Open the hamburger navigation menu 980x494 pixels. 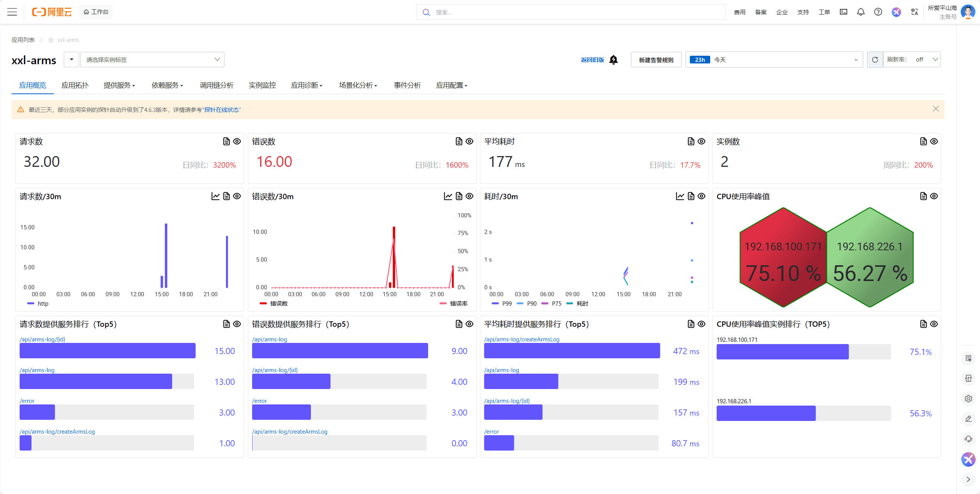click(x=12, y=12)
